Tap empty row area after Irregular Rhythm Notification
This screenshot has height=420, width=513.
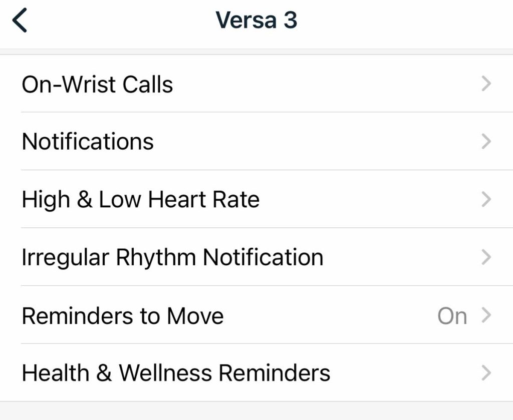401,257
